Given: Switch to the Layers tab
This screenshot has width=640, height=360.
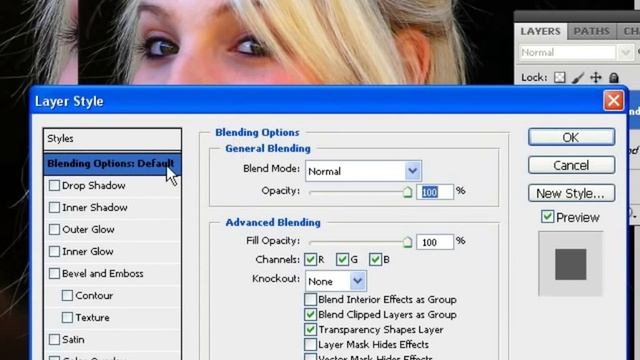Looking at the screenshot, I should [540, 31].
